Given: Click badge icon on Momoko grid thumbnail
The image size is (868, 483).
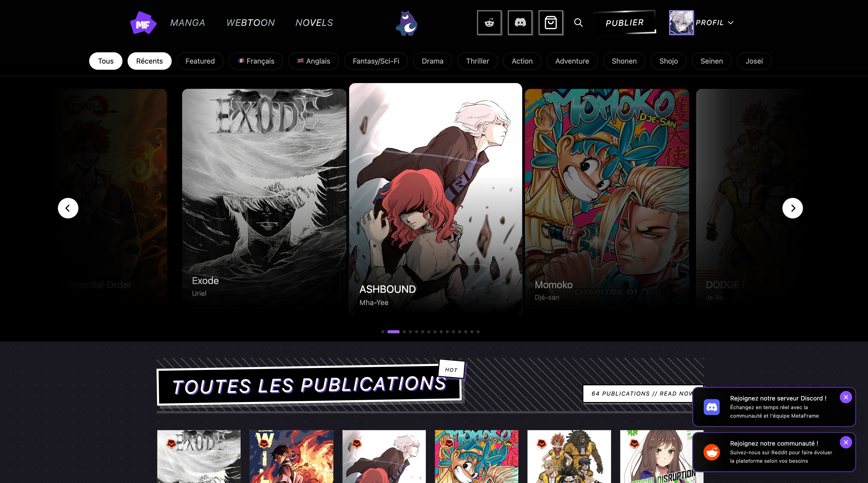Looking at the screenshot, I should (449, 444).
